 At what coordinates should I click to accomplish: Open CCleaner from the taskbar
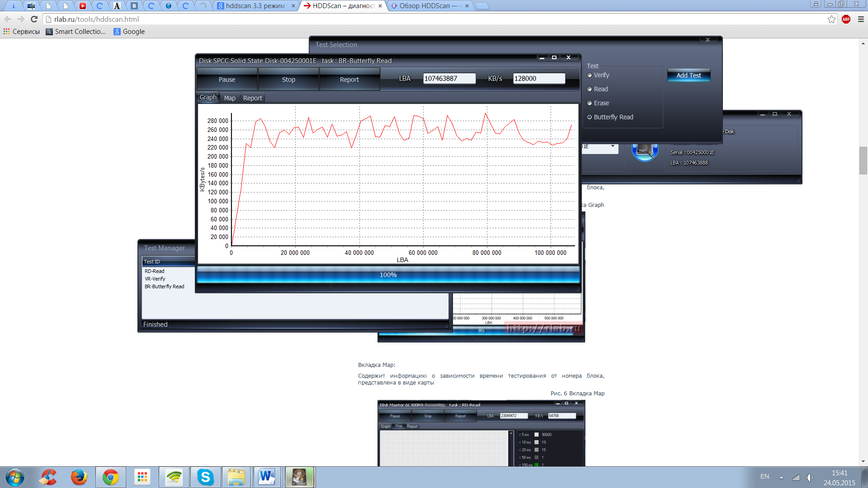[x=47, y=477]
